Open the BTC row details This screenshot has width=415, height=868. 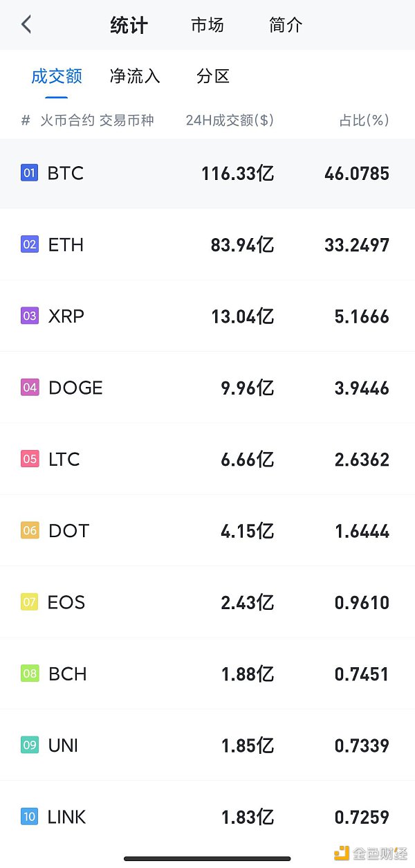[207, 173]
